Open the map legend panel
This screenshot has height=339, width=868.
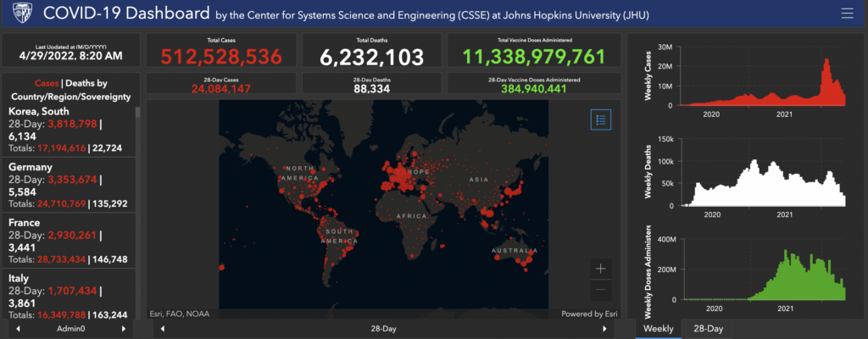point(600,119)
